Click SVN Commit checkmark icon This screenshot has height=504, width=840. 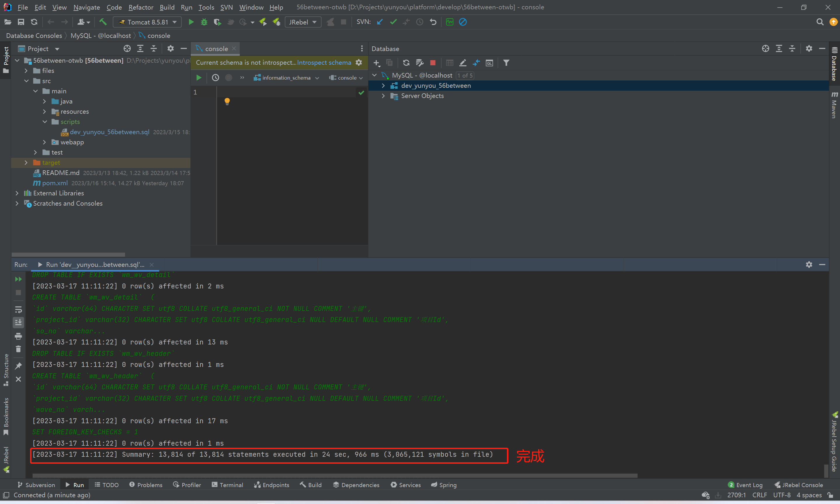(393, 22)
